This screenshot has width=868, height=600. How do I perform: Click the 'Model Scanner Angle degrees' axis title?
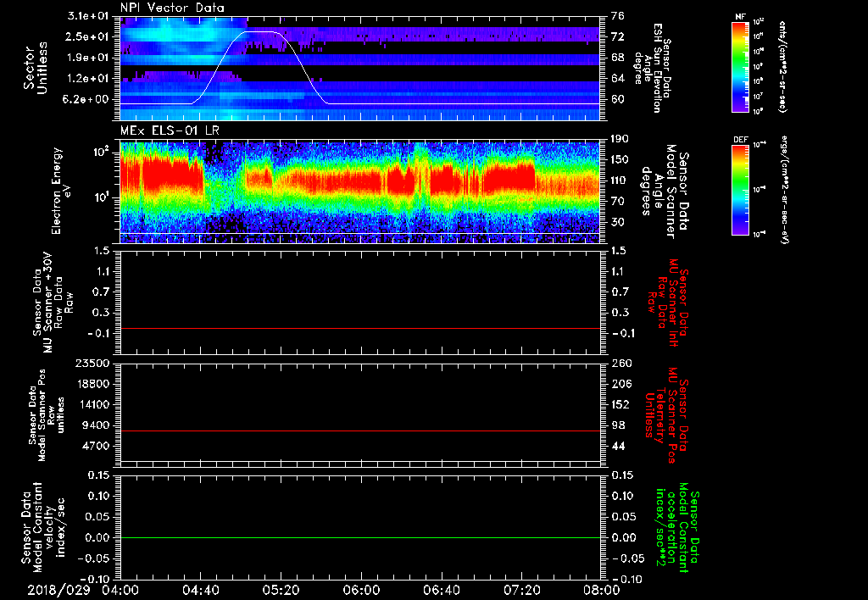click(x=665, y=192)
